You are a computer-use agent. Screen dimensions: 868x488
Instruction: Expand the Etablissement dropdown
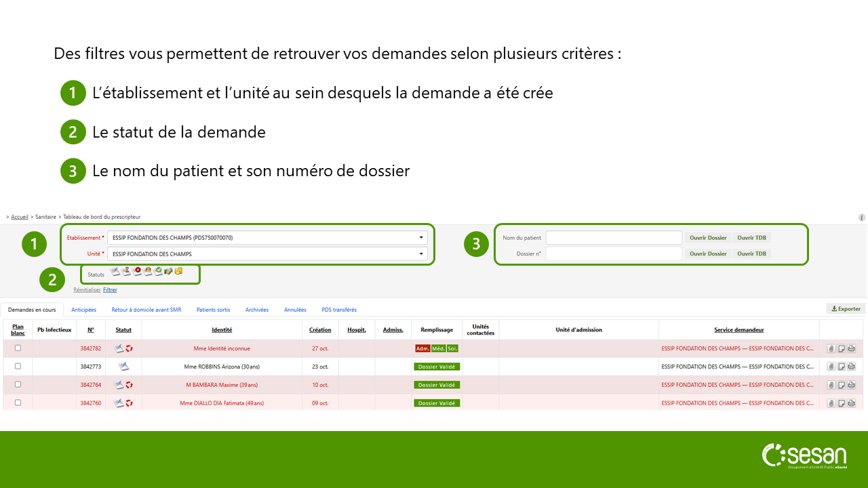(x=421, y=238)
